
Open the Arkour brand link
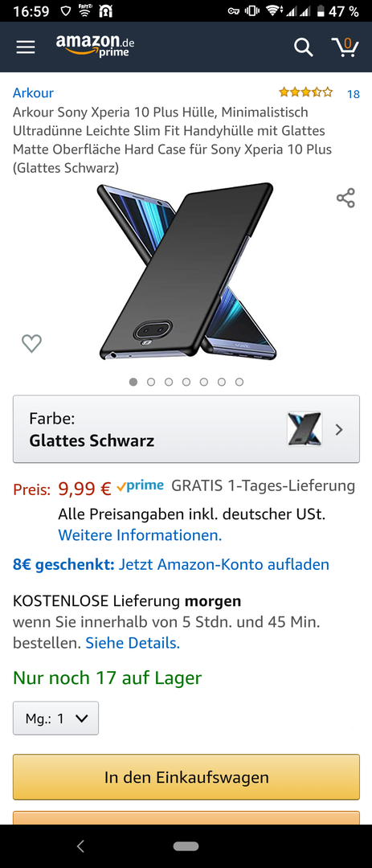[x=33, y=92]
